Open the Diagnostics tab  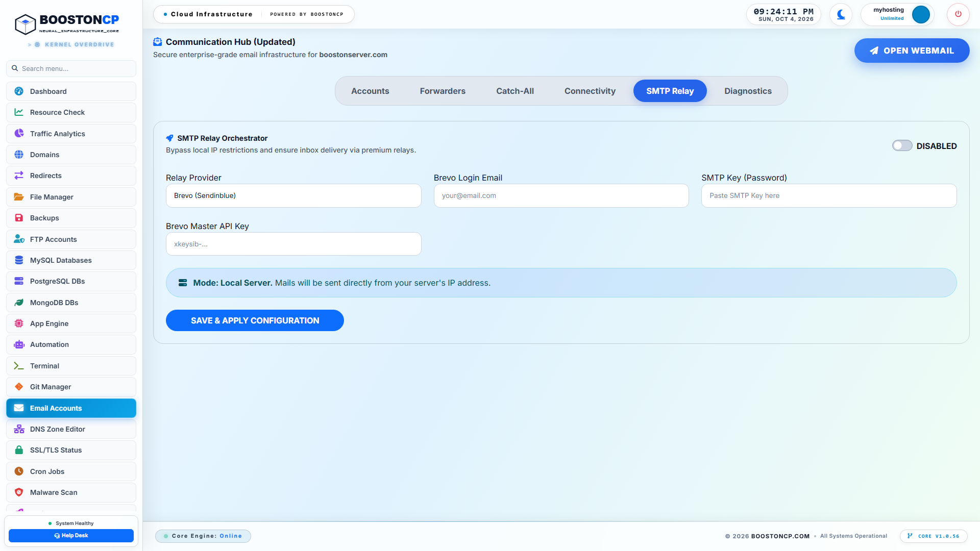click(x=748, y=91)
